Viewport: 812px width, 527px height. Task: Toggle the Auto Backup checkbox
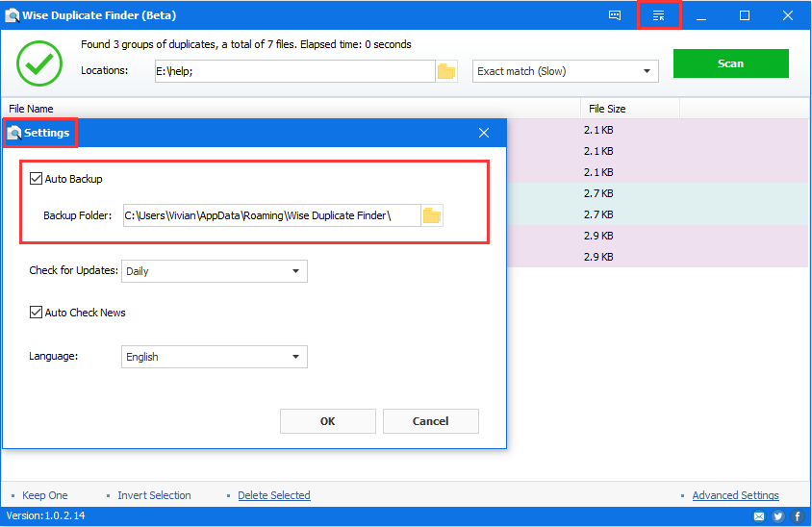click(x=36, y=179)
